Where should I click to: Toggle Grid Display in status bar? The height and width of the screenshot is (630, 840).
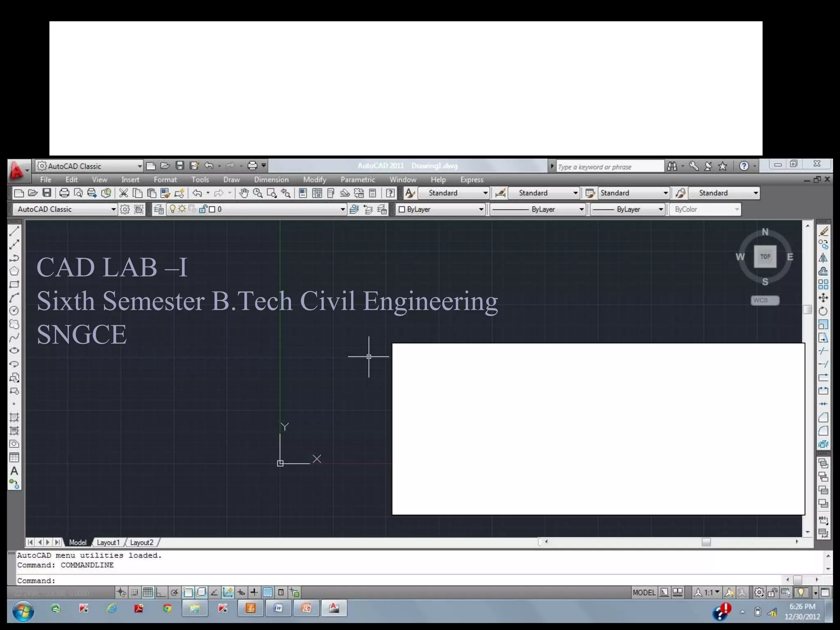pos(148,592)
